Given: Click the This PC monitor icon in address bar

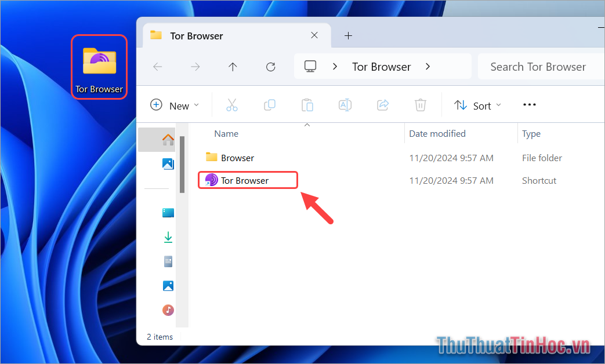Looking at the screenshot, I should point(310,66).
